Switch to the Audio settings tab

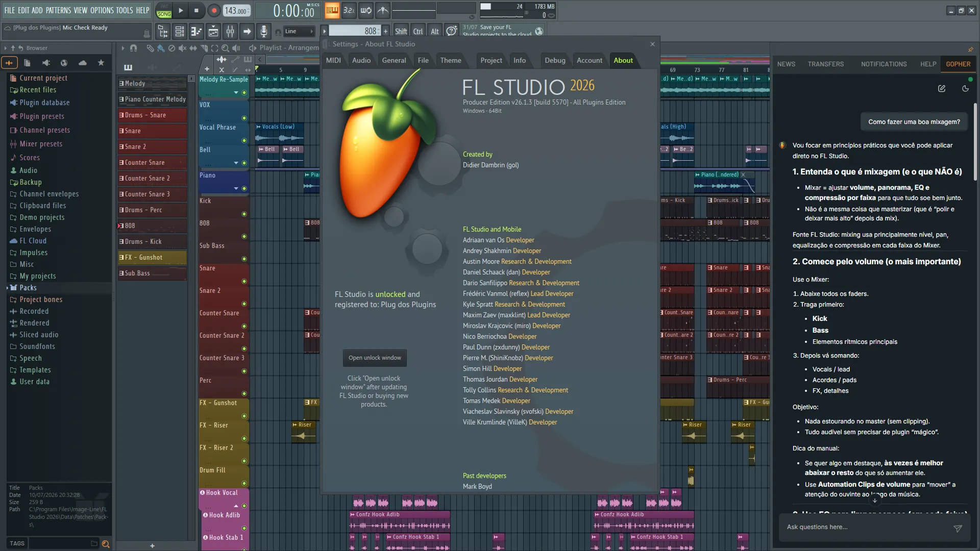(x=361, y=60)
